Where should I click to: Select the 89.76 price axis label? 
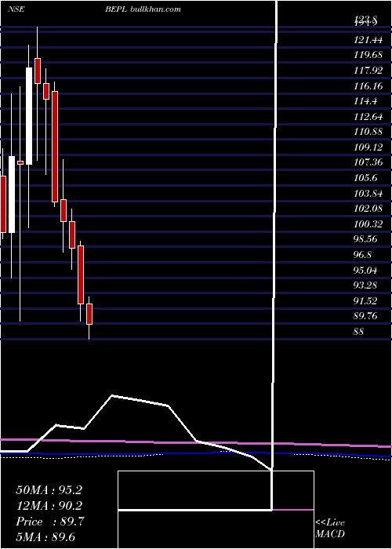pyautogui.click(x=365, y=316)
